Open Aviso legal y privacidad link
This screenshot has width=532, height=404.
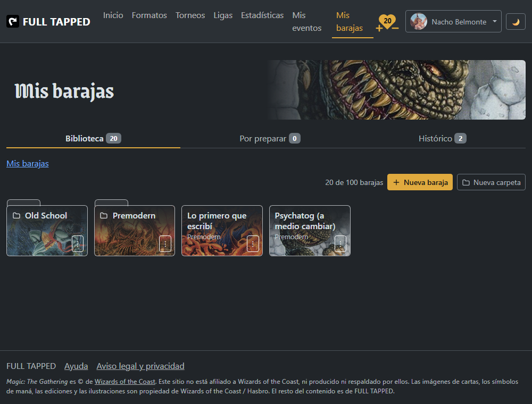click(140, 366)
